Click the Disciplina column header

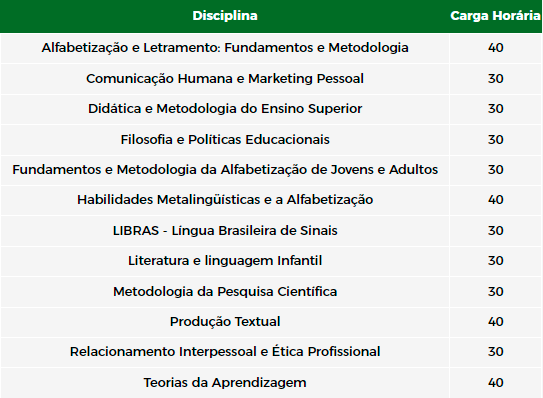225,16
